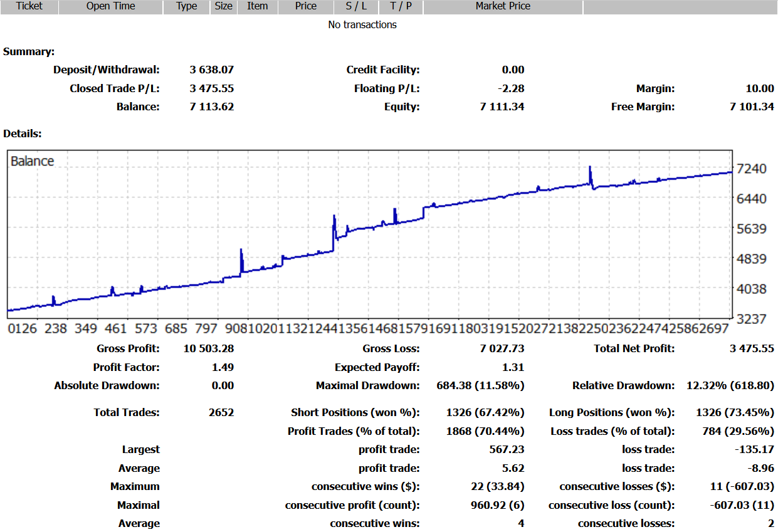Select Maximal Drawdown value 684.38 (11.58%)
This screenshot has height=532, width=778.
pos(481,385)
